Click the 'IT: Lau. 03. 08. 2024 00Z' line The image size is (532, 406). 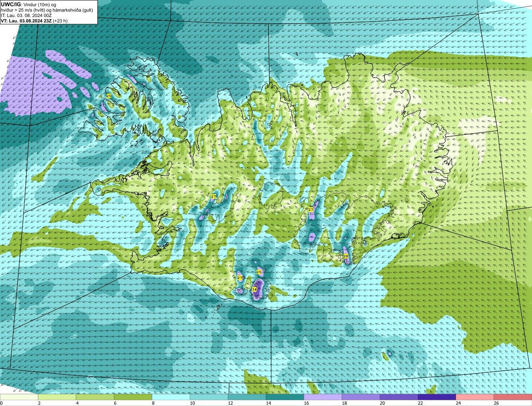(x=26, y=15)
